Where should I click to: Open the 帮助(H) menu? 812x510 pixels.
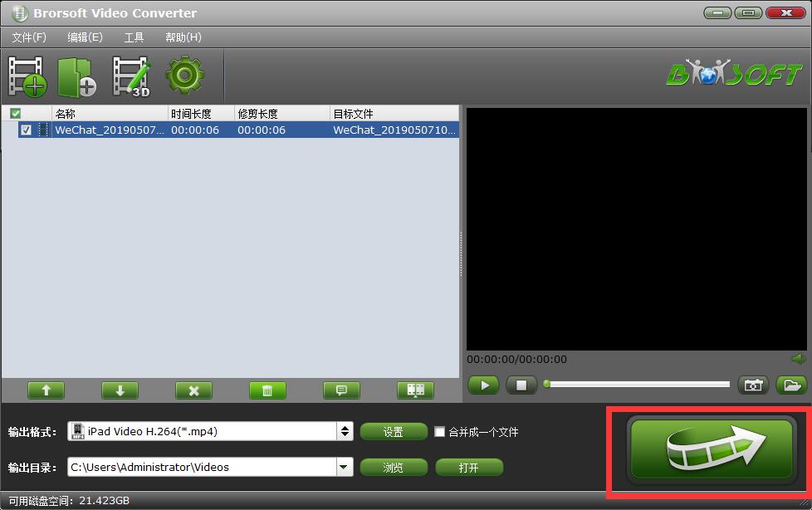(x=182, y=37)
